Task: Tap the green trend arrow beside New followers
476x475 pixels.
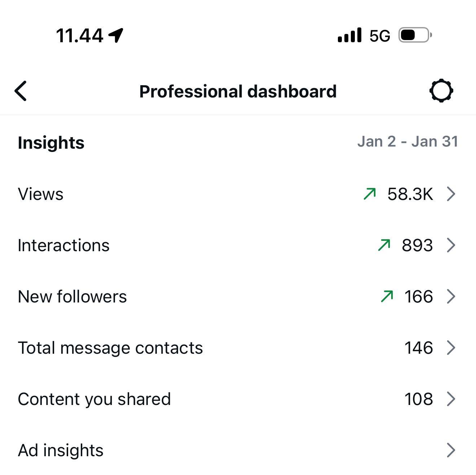Action: (x=387, y=296)
